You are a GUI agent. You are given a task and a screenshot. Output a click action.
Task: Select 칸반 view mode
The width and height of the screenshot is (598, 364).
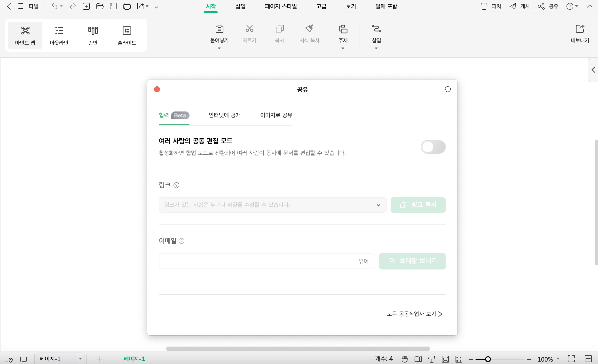93,35
